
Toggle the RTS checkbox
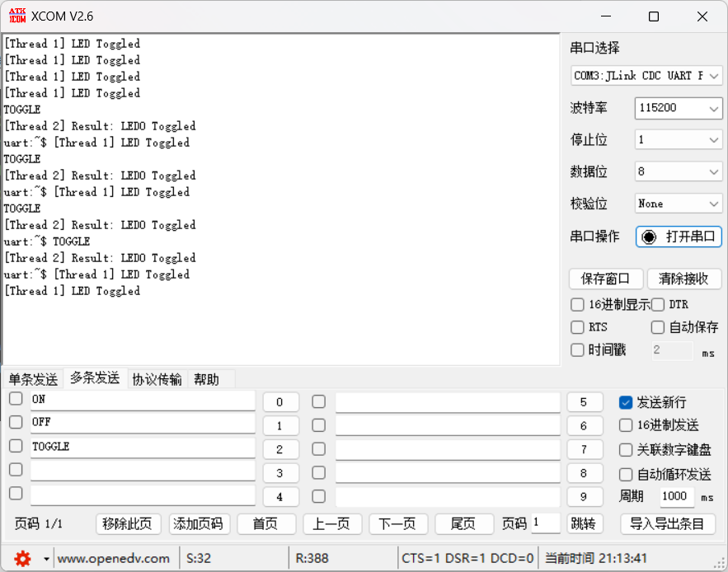pos(577,327)
